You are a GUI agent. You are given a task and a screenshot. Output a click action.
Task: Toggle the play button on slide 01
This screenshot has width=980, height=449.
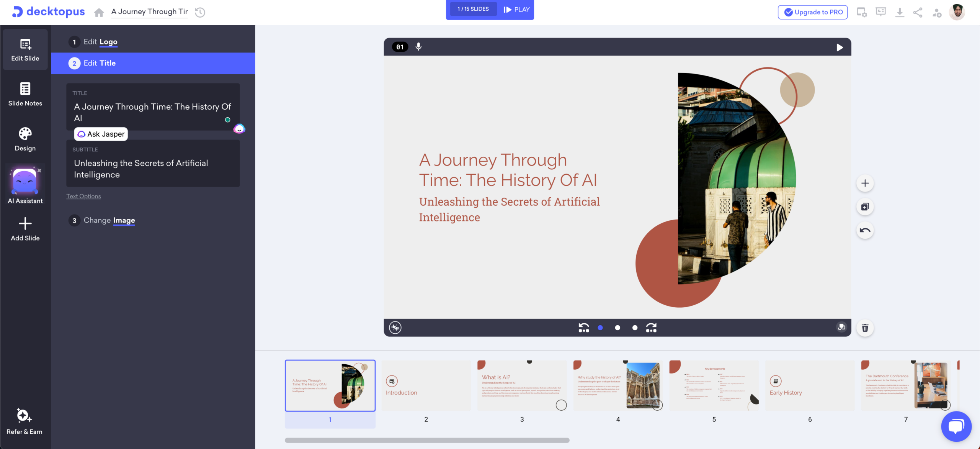[840, 47]
